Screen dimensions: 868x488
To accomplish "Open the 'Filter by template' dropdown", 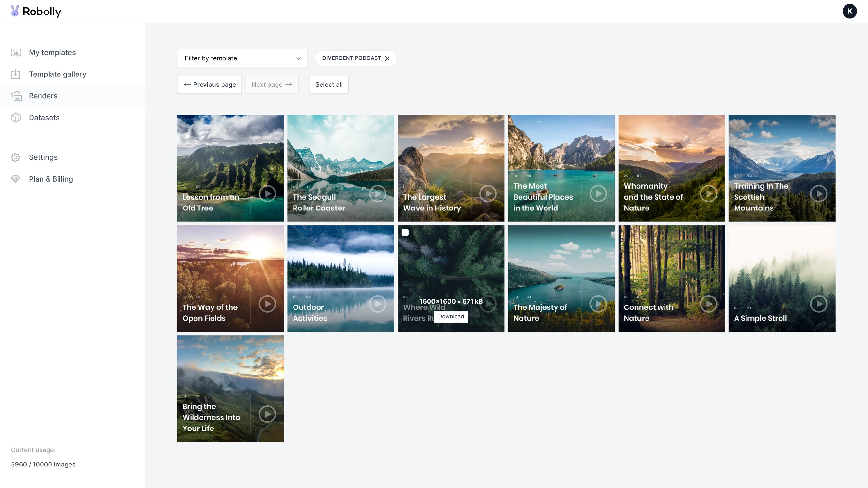I will coord(242,58).
